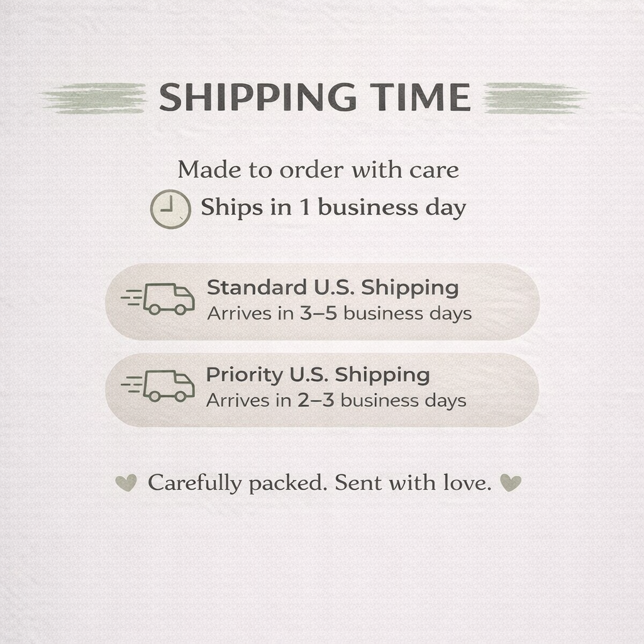Click the heart after 'Sent with love'
The image size is (644, 644).
[x=510, y=483]
